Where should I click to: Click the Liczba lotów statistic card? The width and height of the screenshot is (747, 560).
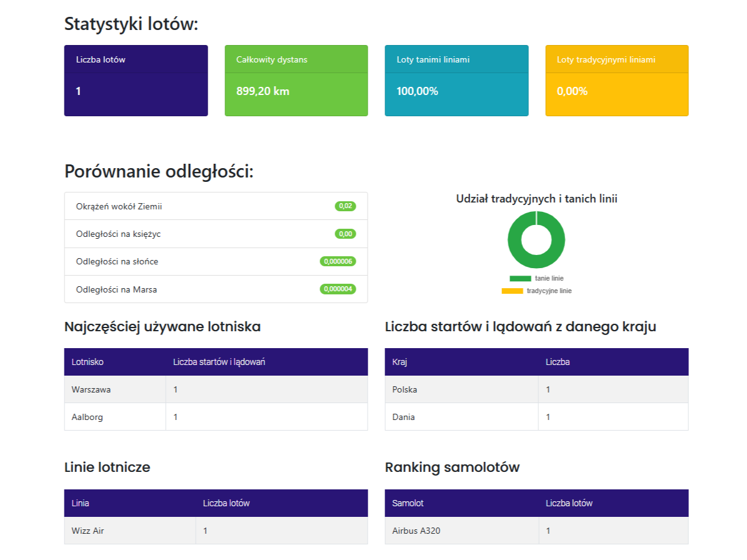tap(135, 81)
